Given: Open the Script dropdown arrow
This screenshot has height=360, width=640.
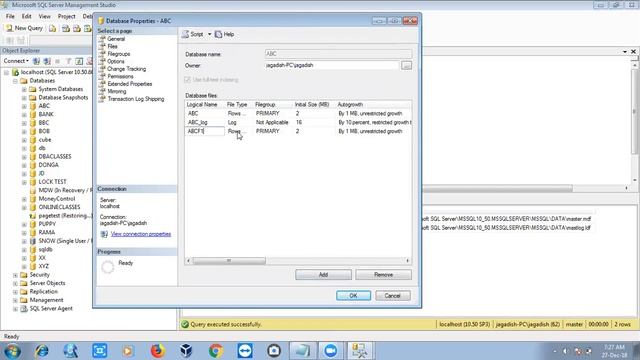Looking at the screenshot, I should [x=209, y=34].
